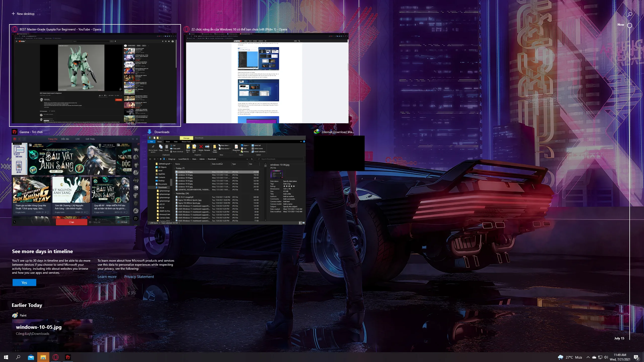Open the Mail app on the taskbar
The height and width of the screenshot is (362, 644).
pyautogui.click(x=31, y=357)
